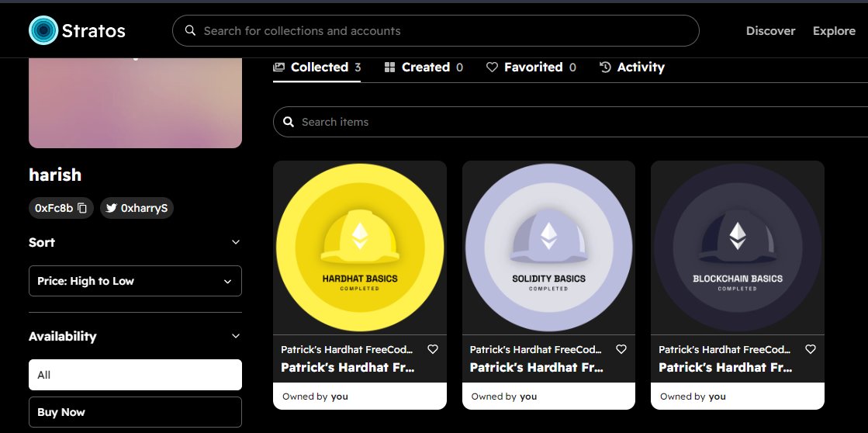This screenshot has height=433, width=868.
Task: Switch to Created tab
Action: 424,68
